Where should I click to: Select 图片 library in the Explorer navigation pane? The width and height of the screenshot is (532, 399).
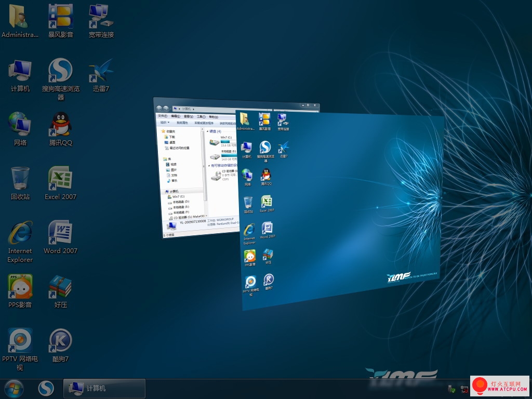point(171,170)
